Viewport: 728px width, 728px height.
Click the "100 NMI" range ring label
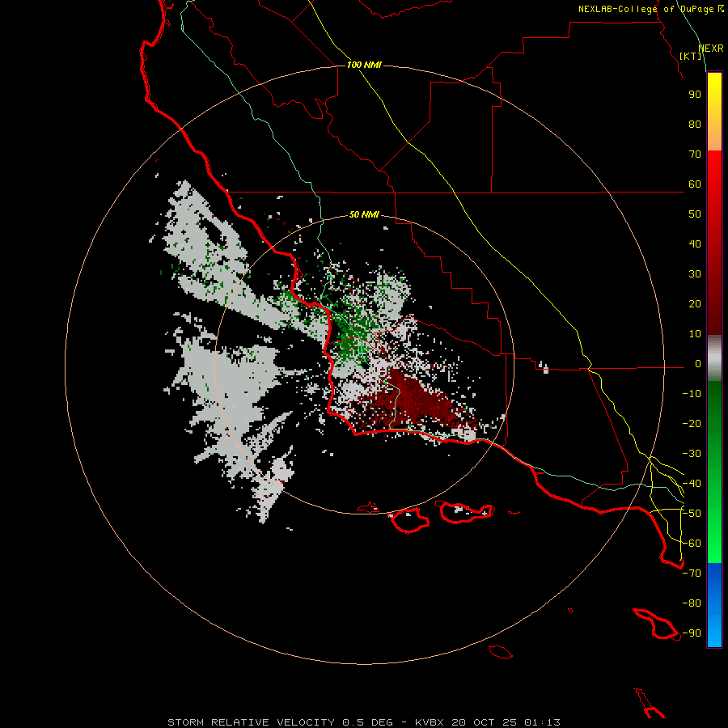point(364,65)
